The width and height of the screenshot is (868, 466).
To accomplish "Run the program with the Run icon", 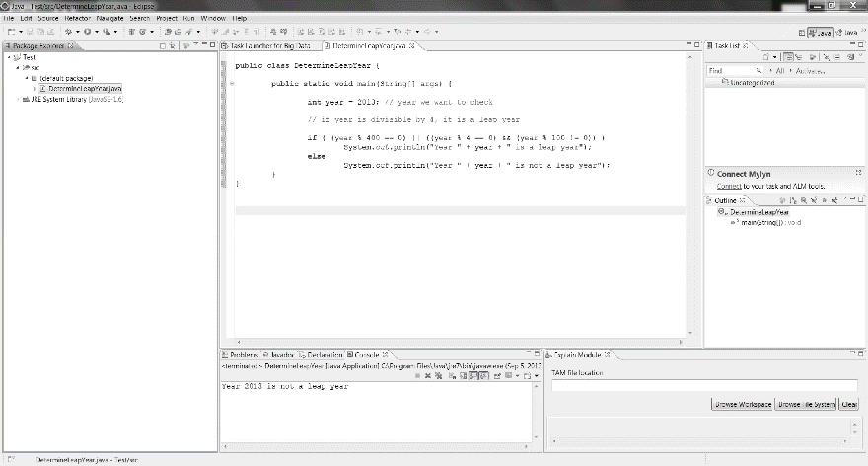I will click(x=88, y=32).
